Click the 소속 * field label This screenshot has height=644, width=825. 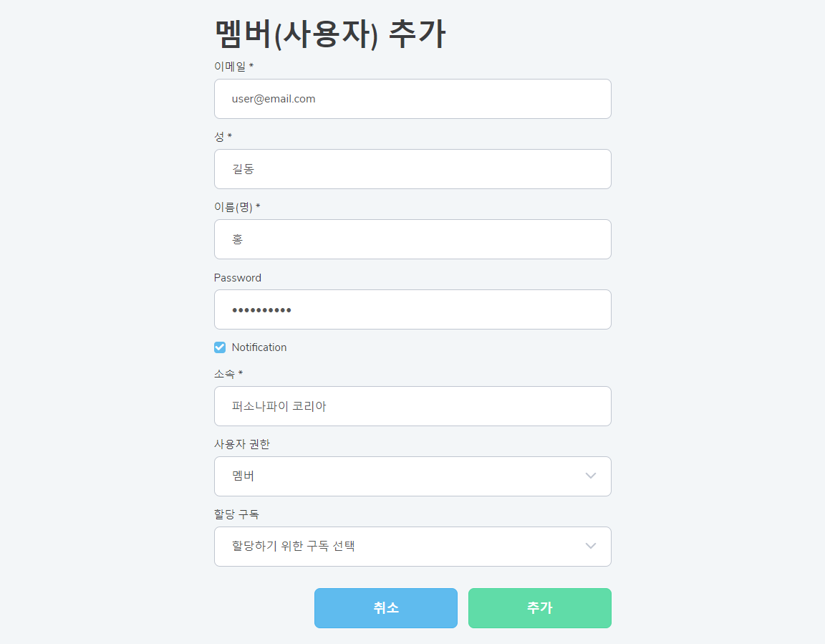[228, 374]
